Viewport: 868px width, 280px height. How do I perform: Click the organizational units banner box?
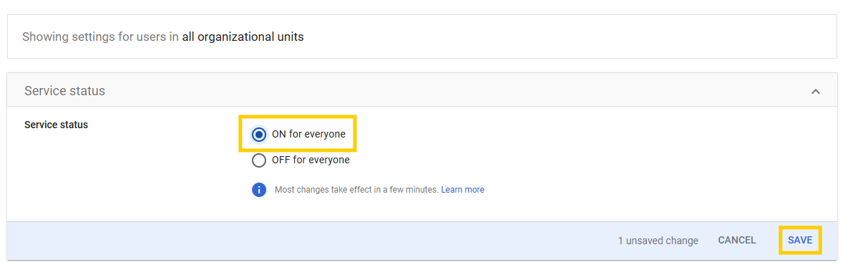tap(421, 36)
